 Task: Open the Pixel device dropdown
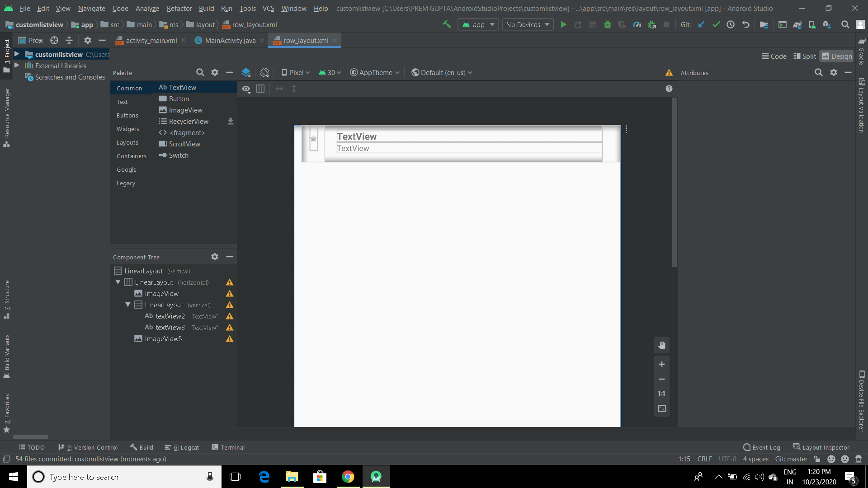295,72
